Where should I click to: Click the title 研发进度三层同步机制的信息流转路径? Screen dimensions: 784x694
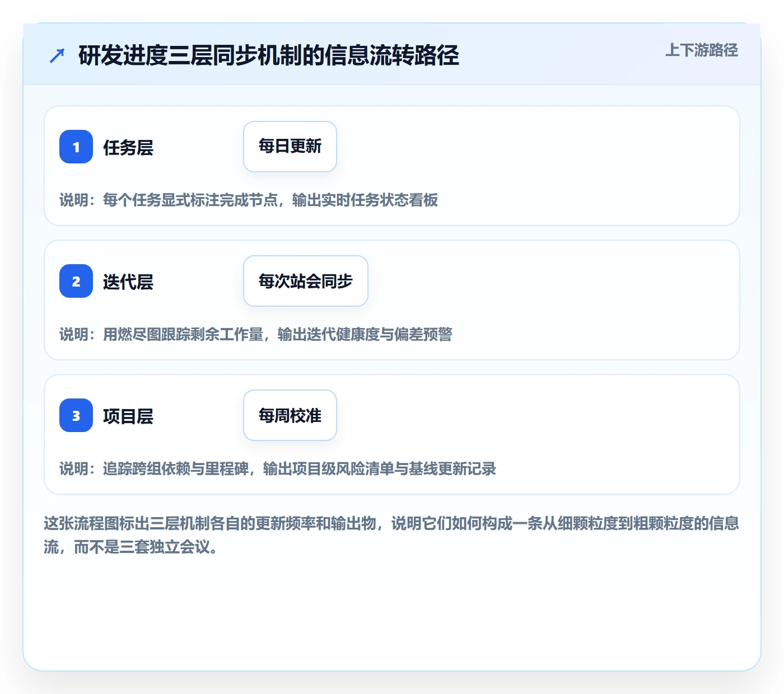269,55
